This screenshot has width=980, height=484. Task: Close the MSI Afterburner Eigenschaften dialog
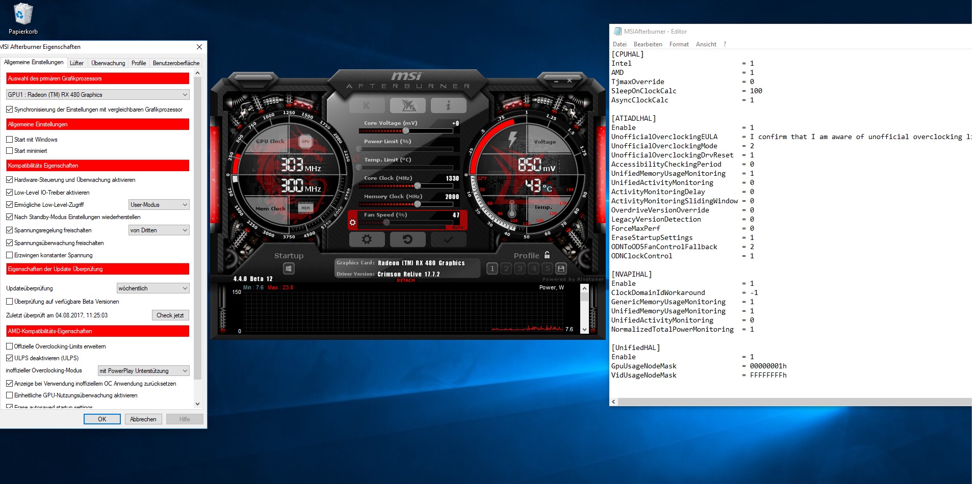tap(199, 47)
